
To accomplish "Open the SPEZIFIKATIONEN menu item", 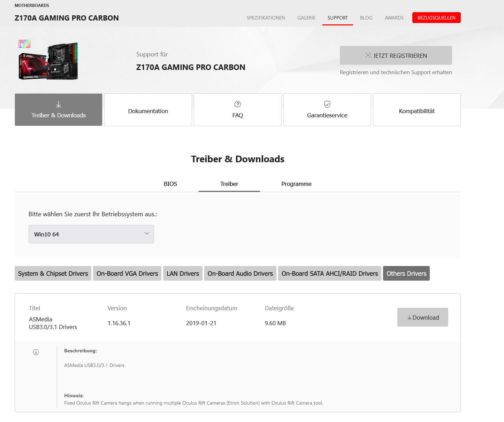I will point(266,17).
